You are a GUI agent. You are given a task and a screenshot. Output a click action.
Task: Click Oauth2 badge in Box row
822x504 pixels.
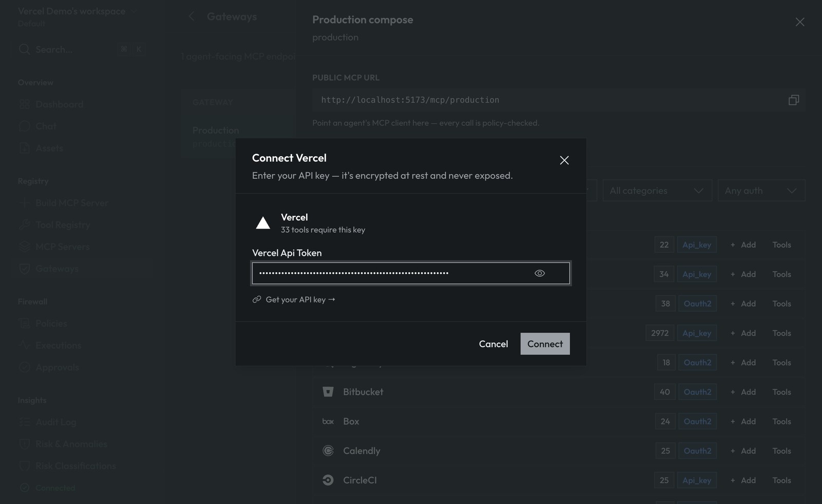[x=697, y=421]
